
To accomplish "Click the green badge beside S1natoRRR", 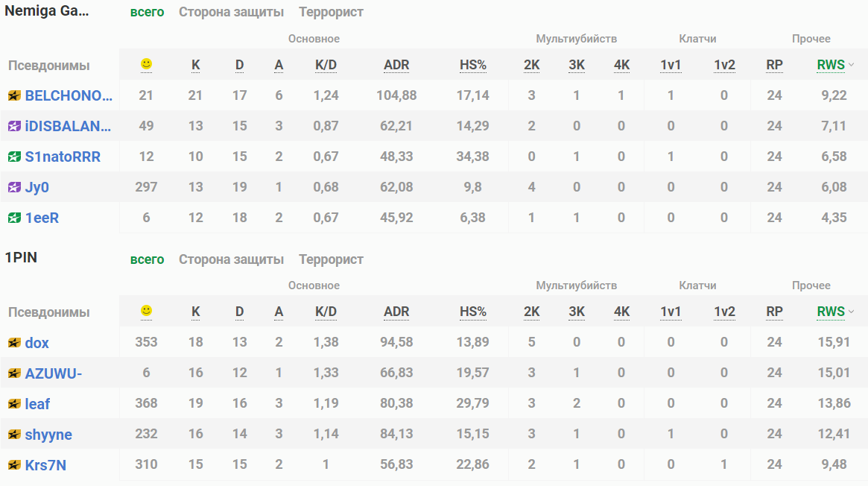I will (x=14, y=157).
